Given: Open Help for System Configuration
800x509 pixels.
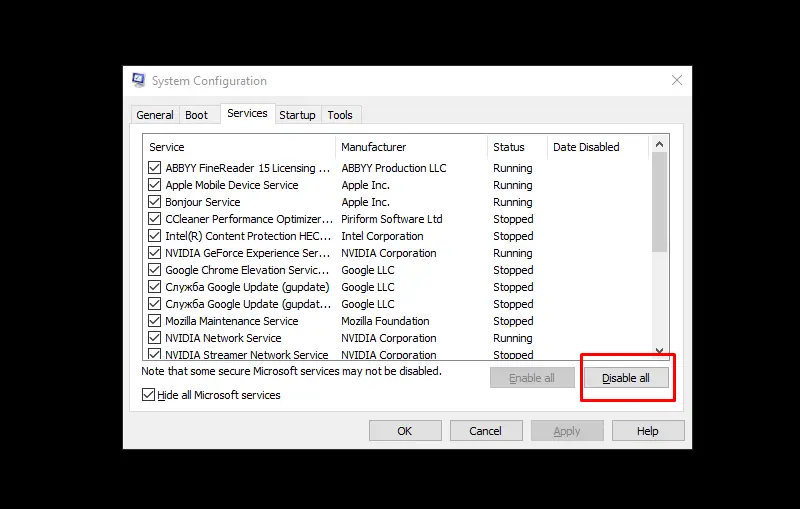Looking at the screenshot, I should 648,431.
